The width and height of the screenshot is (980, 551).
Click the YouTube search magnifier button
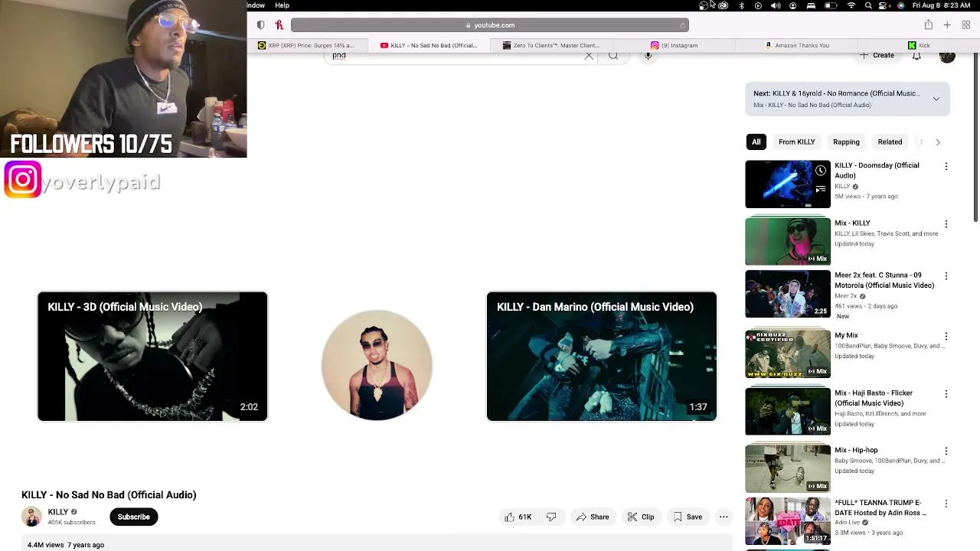click(613, 56)
